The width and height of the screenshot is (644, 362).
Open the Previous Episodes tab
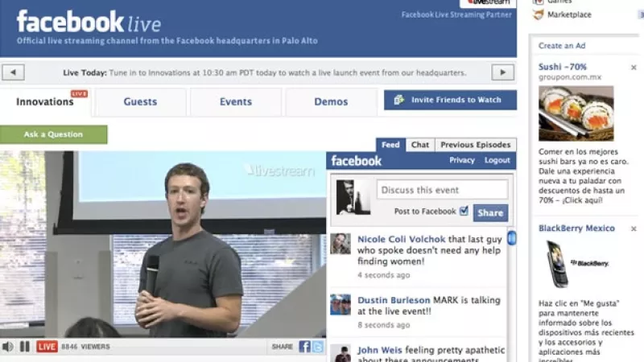coord(476,145)
